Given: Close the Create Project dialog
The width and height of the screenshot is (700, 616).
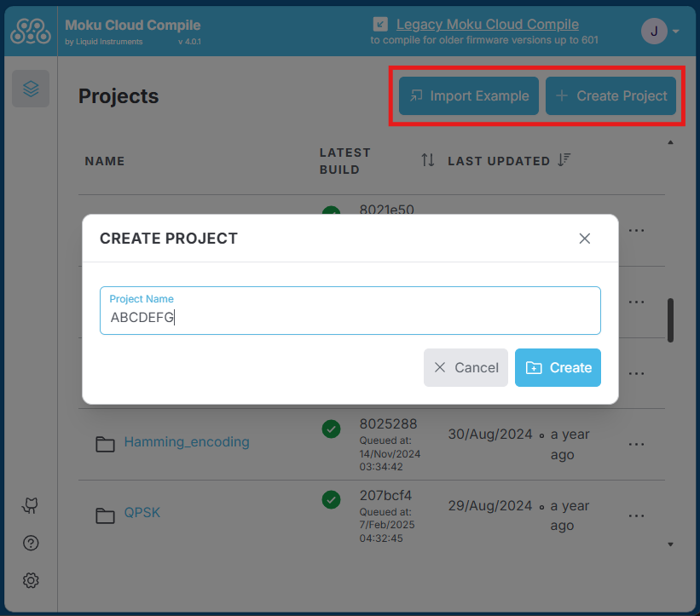Looking at the screenshot, I should (585, 239).
